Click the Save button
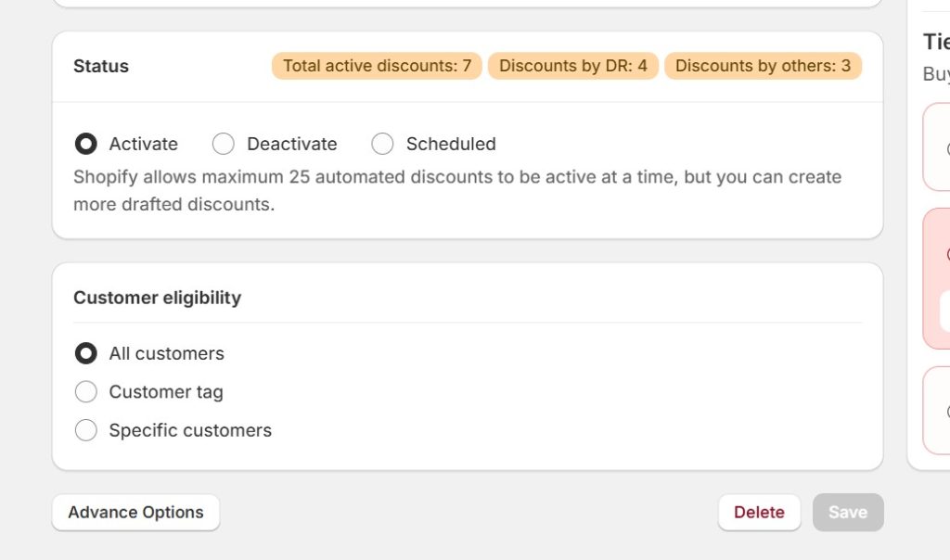Screen dimensions: 950x560 point(847,512)
